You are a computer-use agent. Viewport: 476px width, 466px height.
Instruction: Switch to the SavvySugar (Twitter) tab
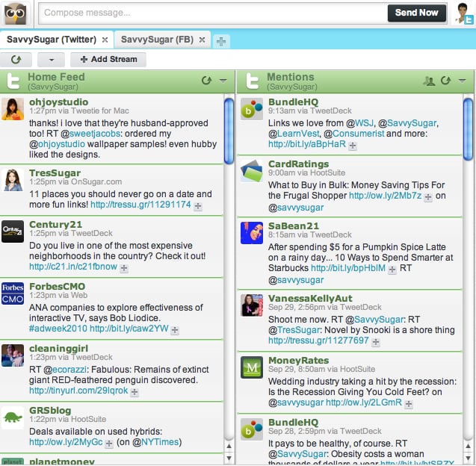pyautogui.click(x=52, y=40)
